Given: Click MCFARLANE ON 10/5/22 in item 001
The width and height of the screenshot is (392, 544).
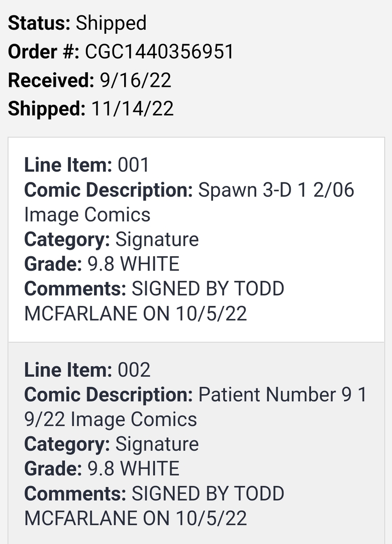Looking at the screenshot, I should 135,313.
